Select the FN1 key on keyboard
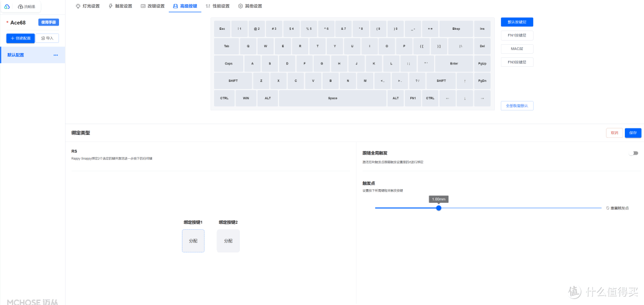 coord(413,98)
